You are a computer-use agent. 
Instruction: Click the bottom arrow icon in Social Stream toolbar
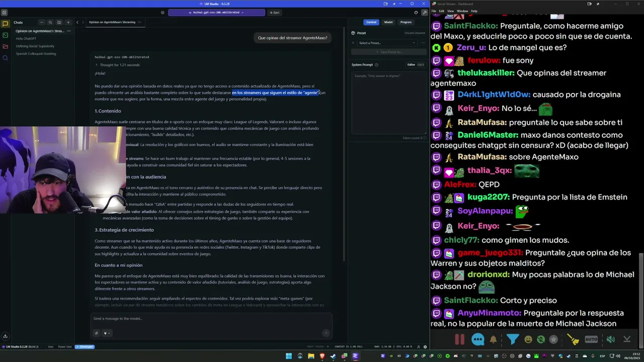coord(627,339)
